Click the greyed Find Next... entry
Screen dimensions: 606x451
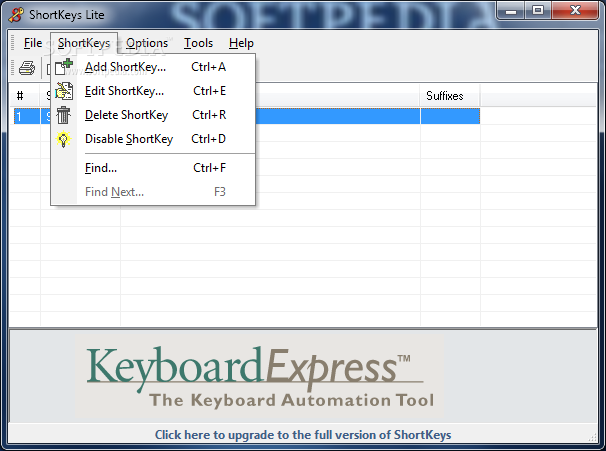(x=153, y=192)
